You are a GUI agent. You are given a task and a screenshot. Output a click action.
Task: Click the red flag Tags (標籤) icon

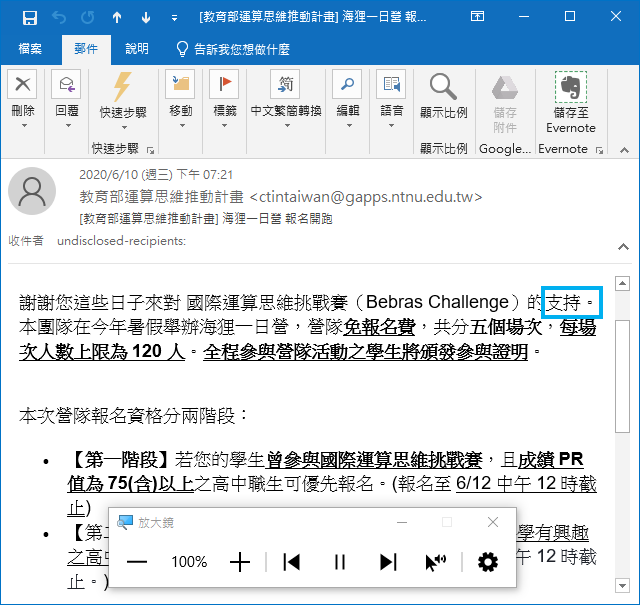coord(224,85)
